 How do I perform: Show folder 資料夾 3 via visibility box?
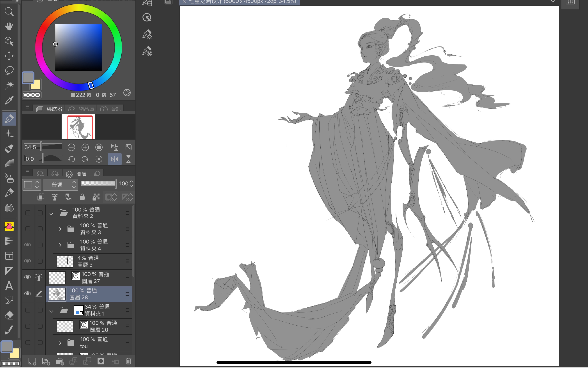[28, 229]
